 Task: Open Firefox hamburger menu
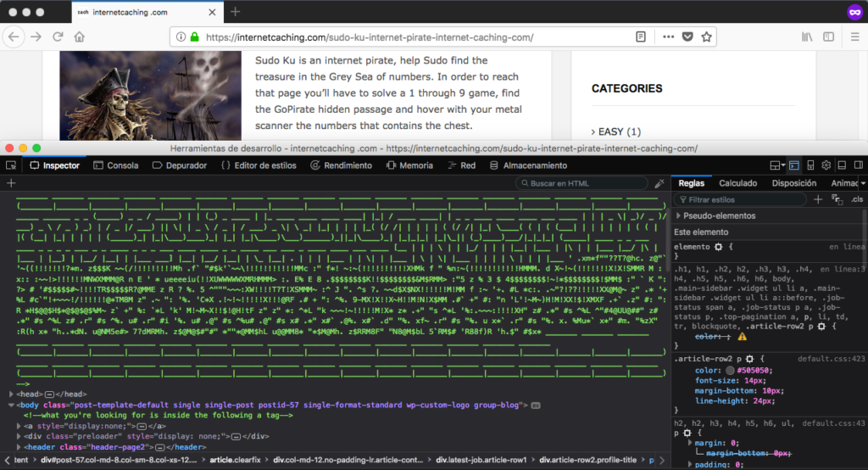(x=854, y=37)
